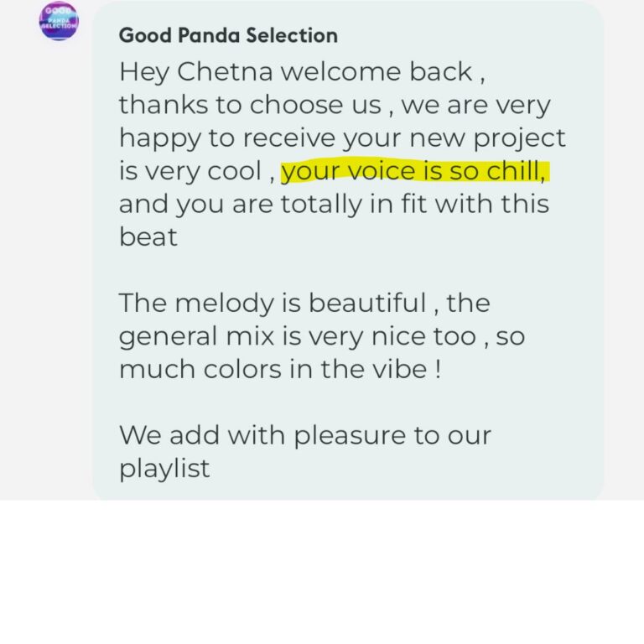The height and width of the screenshot is (644, 644).
Task: Click the word 'Hey' starting the message
Action: [143, 73]
